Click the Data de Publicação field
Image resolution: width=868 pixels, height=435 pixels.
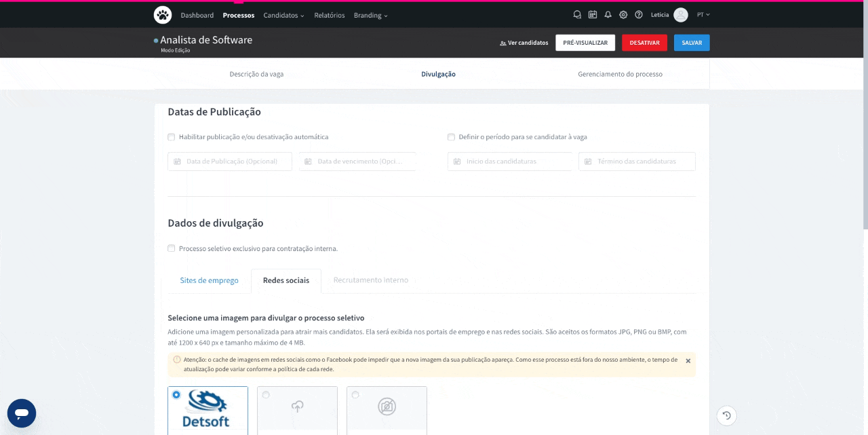(231, 162)
